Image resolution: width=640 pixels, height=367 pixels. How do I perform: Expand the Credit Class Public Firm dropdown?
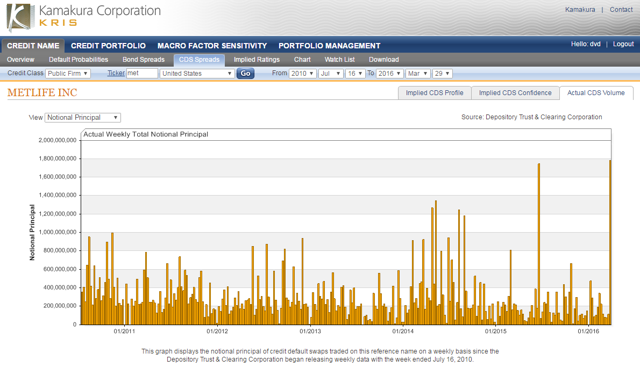point(68,73)
